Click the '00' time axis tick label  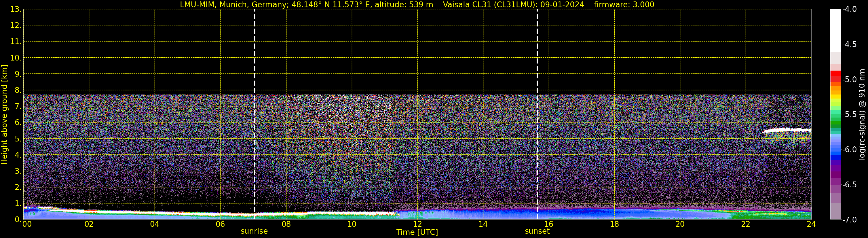coord(27,224)
